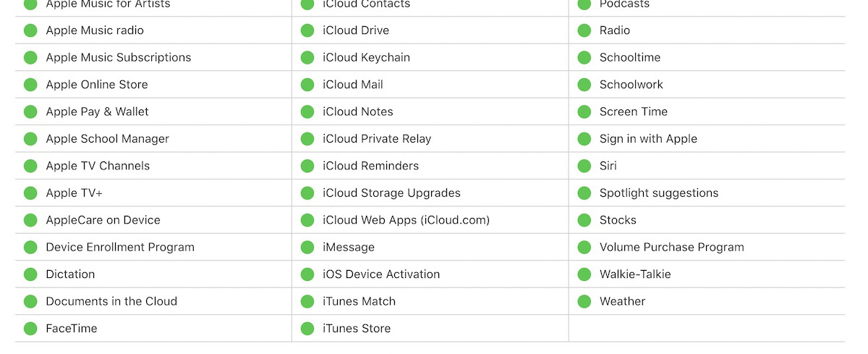Viewport: 868px width, 354px height.
Task: Select the Apple School Manager entry
Action: click(x=107, y=139)
